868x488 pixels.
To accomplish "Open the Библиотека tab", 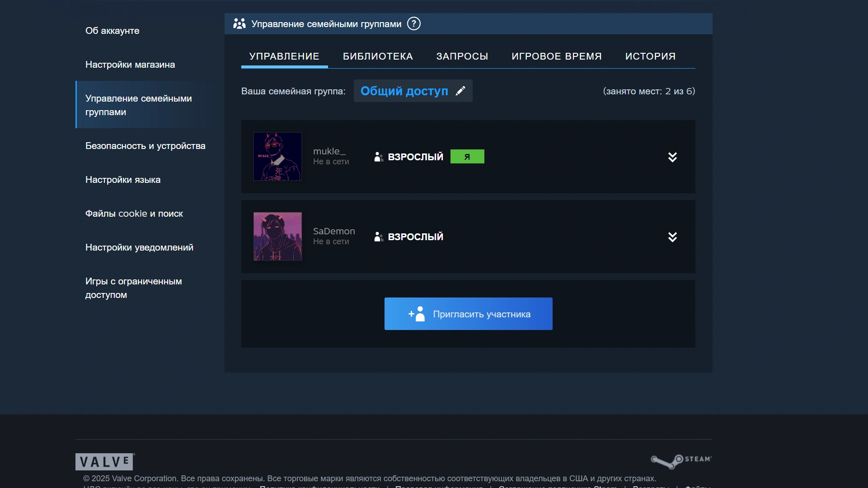I will [378, 56].
